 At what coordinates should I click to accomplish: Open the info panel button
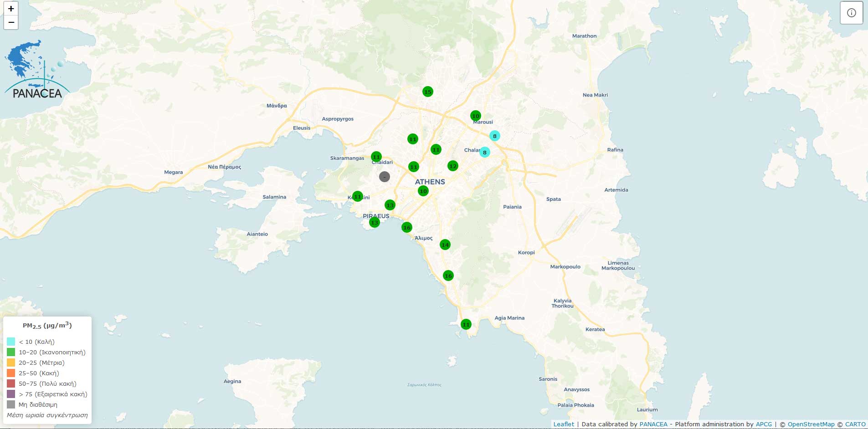pyautogui.click(x=851, y=13)
